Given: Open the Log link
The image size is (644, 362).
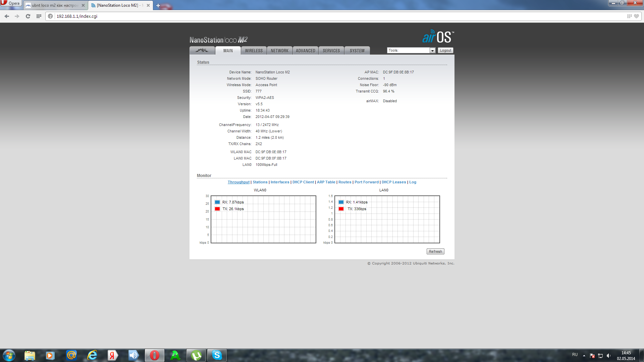Looking at the screenshot, I should [x=413, y=182].
